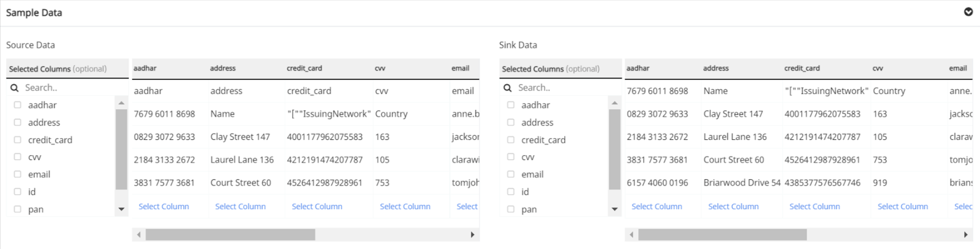
Task: Collapse the Sample Data panel chevron
Action: pos(968,12)
